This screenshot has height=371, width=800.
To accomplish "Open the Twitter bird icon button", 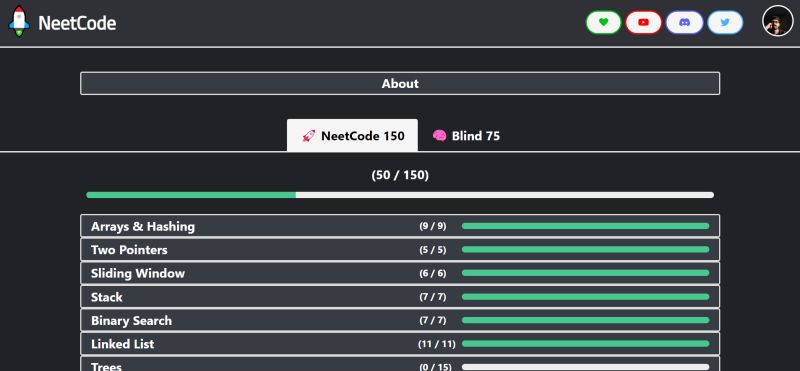I will pos(725,22).
